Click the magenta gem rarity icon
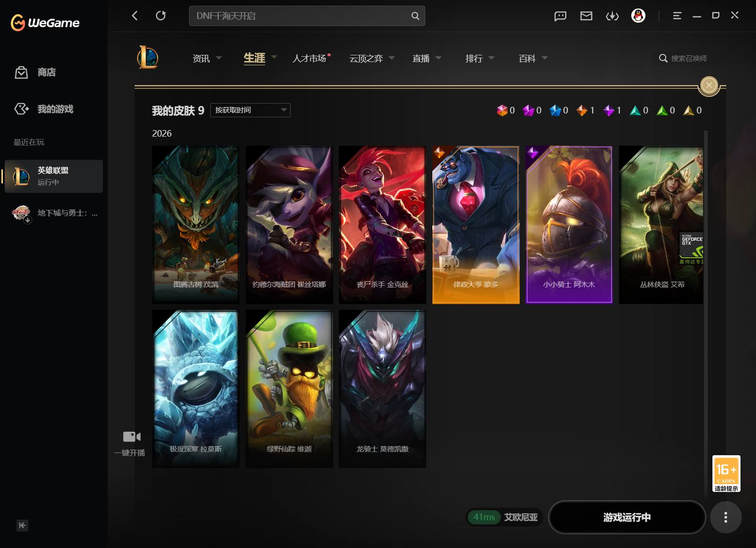Image resolution: width=756 pixels, height=548 pixels. (x=528, y=110)
